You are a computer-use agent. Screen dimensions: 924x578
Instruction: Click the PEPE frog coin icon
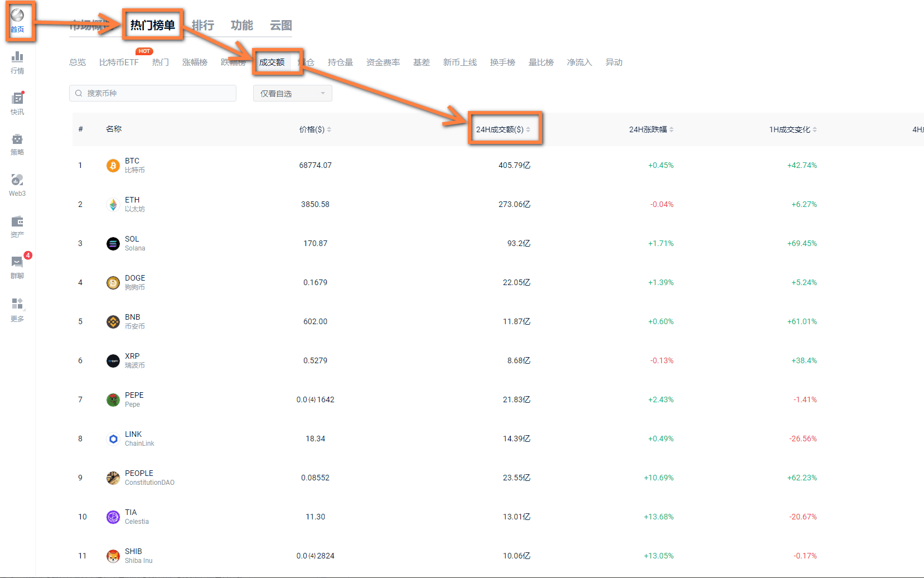click(x=113, y=400)
